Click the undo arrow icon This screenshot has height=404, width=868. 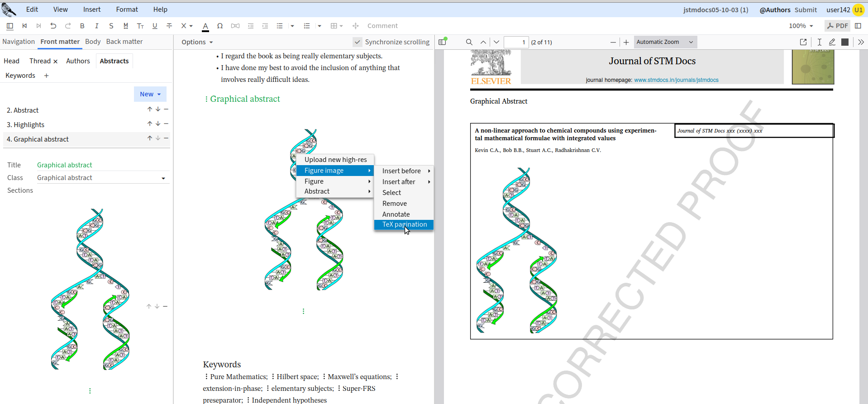point(53,26)
